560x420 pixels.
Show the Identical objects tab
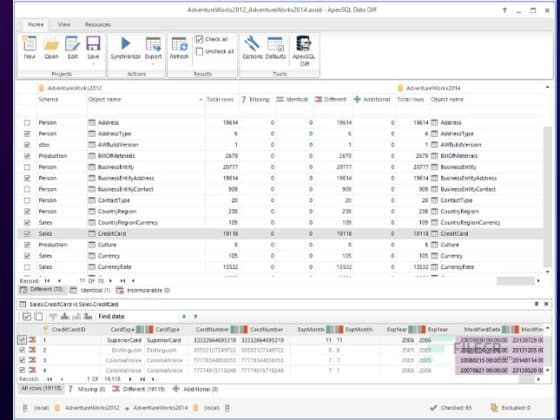(x=90, y=290)
